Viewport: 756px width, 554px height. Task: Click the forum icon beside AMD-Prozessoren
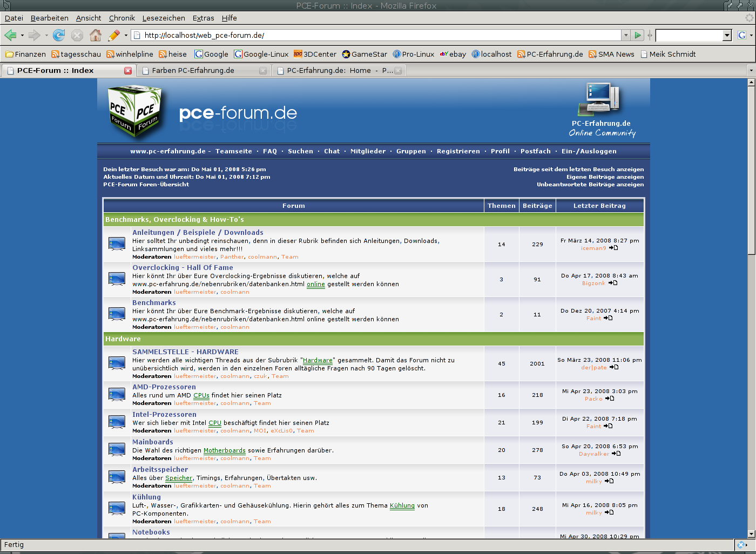[117, 395]
